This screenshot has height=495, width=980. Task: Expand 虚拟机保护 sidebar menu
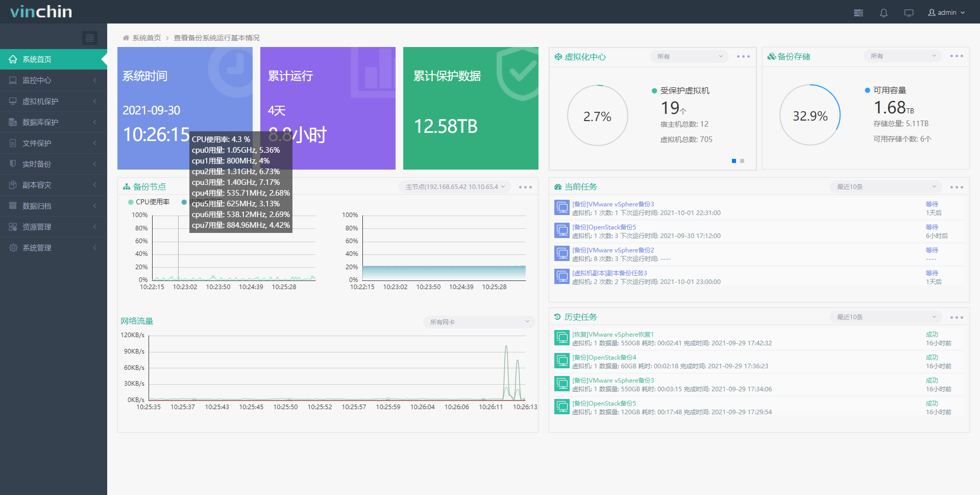pos(54,101)
